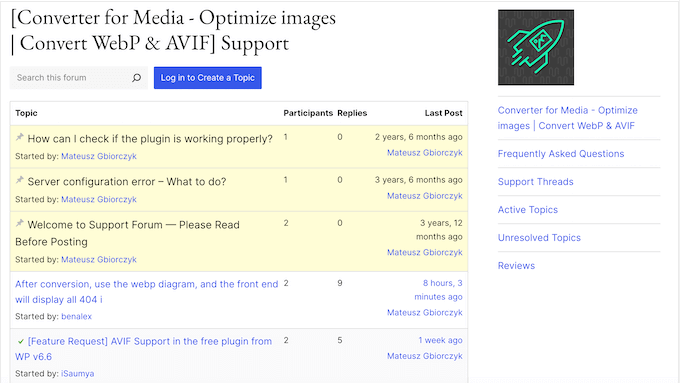Click last-post author in '1 week ago' row
This screenshot has height=383, width=680.
pyautogui.click(x=425, y=356)
